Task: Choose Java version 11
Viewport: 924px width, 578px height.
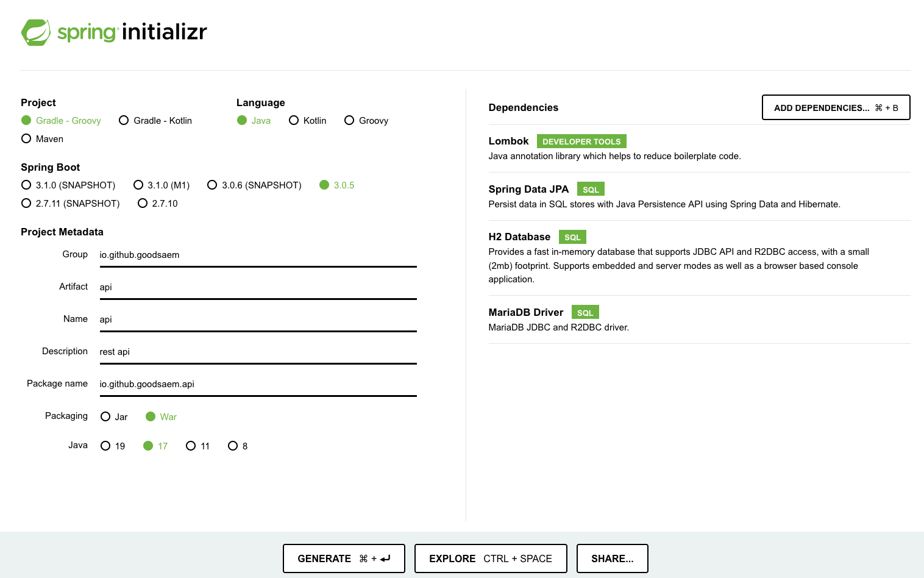Action: [198, 446]
